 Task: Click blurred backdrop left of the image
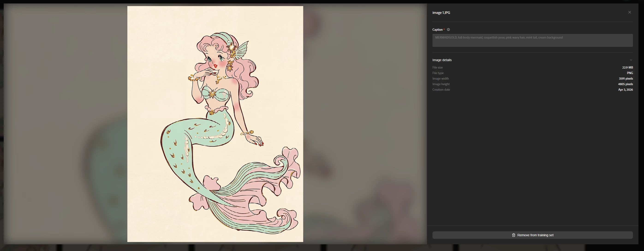65,125
